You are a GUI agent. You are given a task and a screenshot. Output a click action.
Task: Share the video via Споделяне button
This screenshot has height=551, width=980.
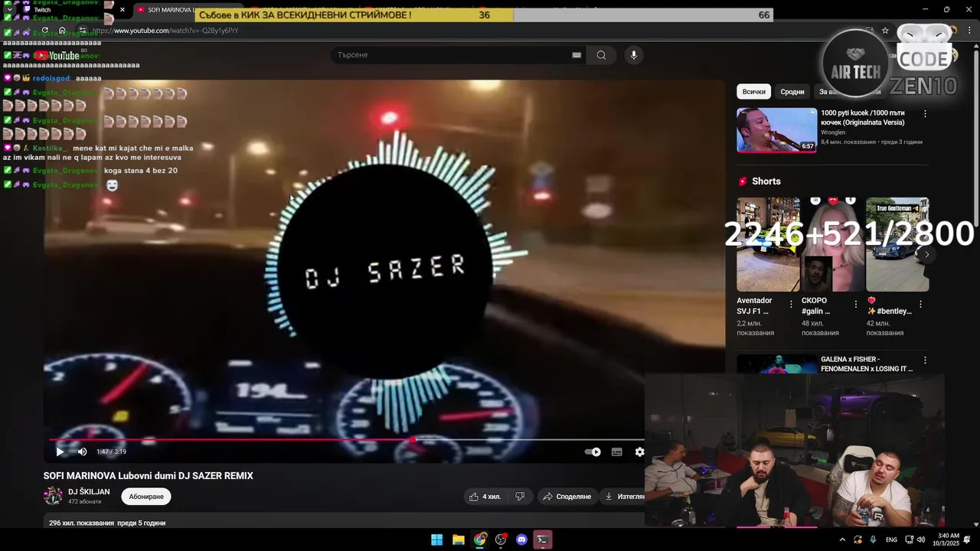pyautogui.click(x=567, y=497)
